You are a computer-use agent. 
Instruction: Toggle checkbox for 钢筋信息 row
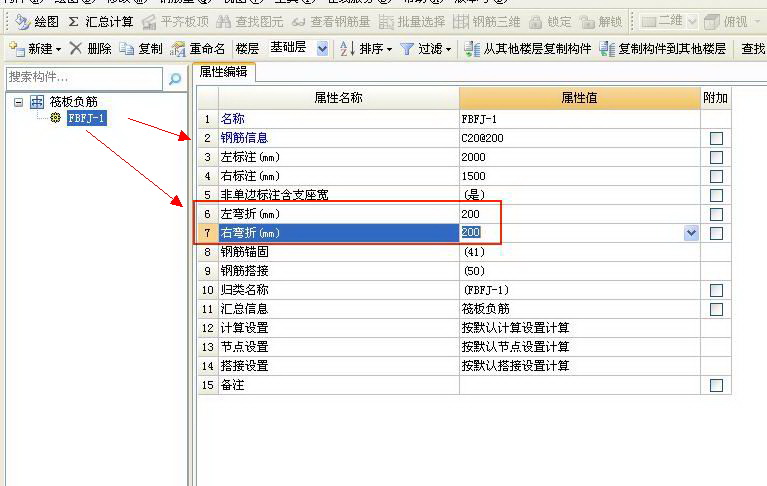(x=716, y=138)
